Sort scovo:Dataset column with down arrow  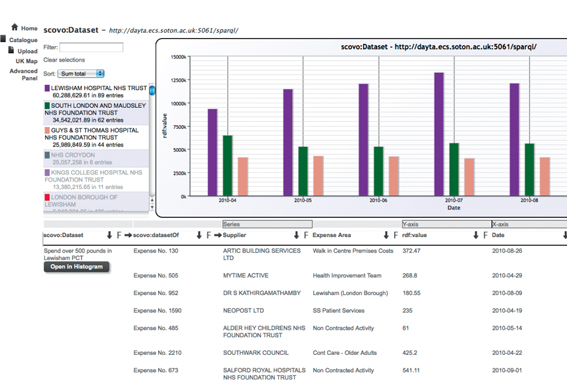click(109, 235)
